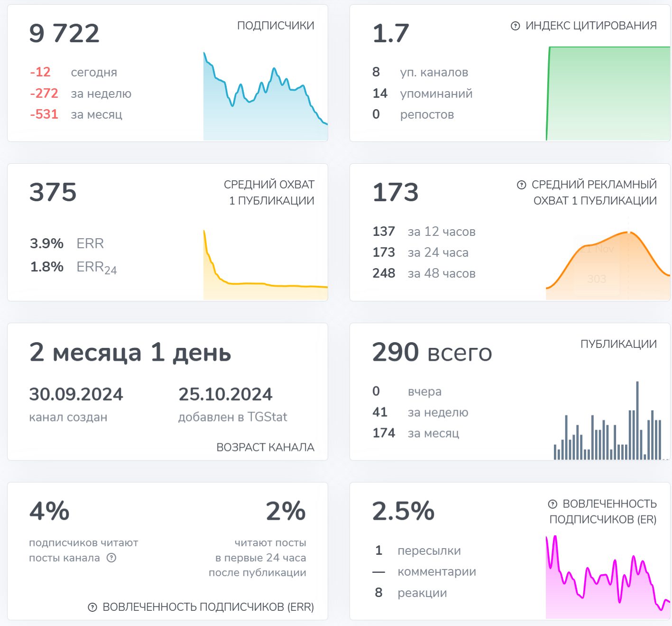672x626 pixels.
Task: Open the ПОДПИСЧИКИ card title
Action: (x=276, y=26)
